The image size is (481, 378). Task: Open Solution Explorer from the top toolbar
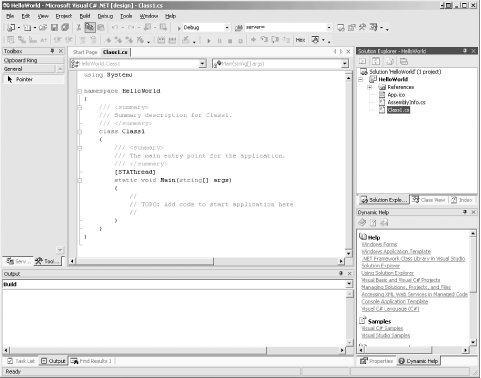(341, 27)
